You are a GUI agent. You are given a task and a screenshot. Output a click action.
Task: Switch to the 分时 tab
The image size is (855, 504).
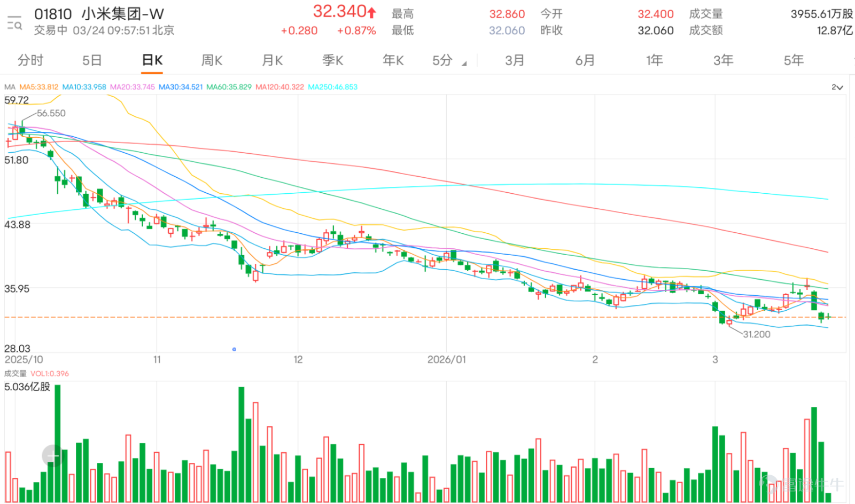[x=30, y=60]
